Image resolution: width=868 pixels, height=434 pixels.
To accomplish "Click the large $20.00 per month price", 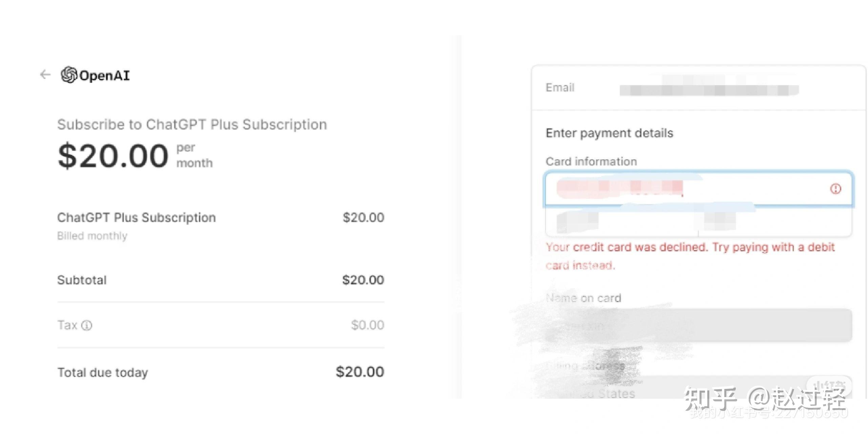I will 114,156.
